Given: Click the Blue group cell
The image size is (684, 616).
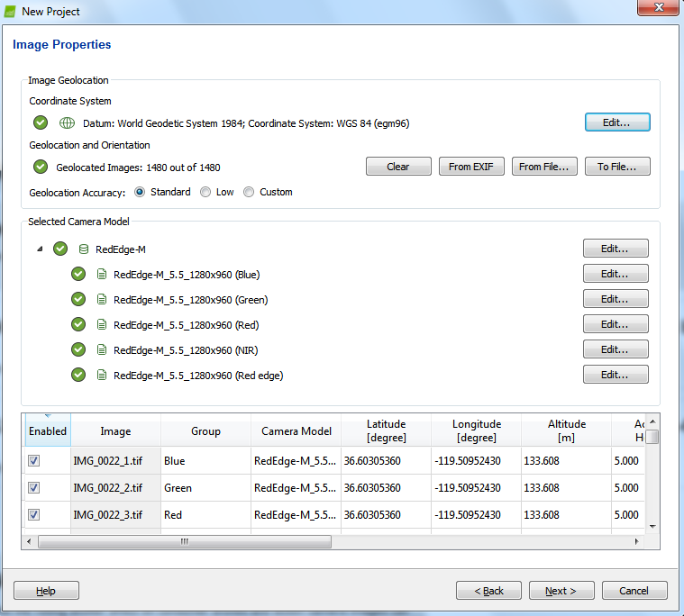Looking at the screenshot, I should (x=205, y=461).
